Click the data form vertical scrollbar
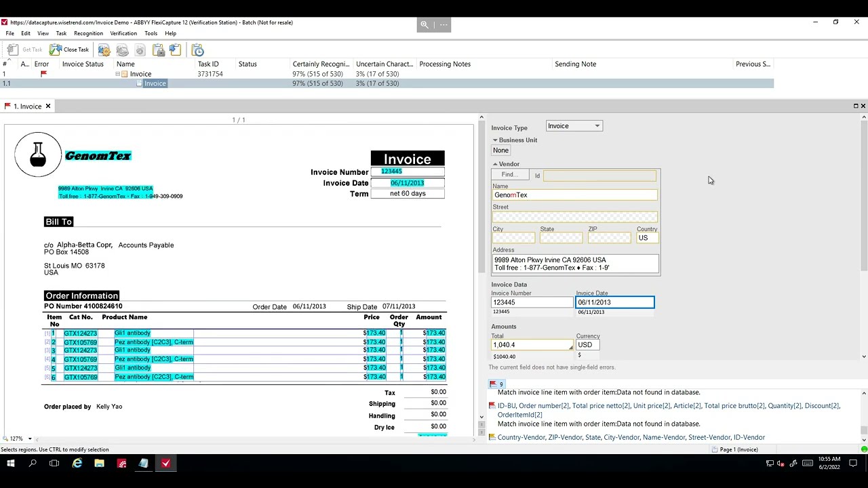 (x=864, y=195)
